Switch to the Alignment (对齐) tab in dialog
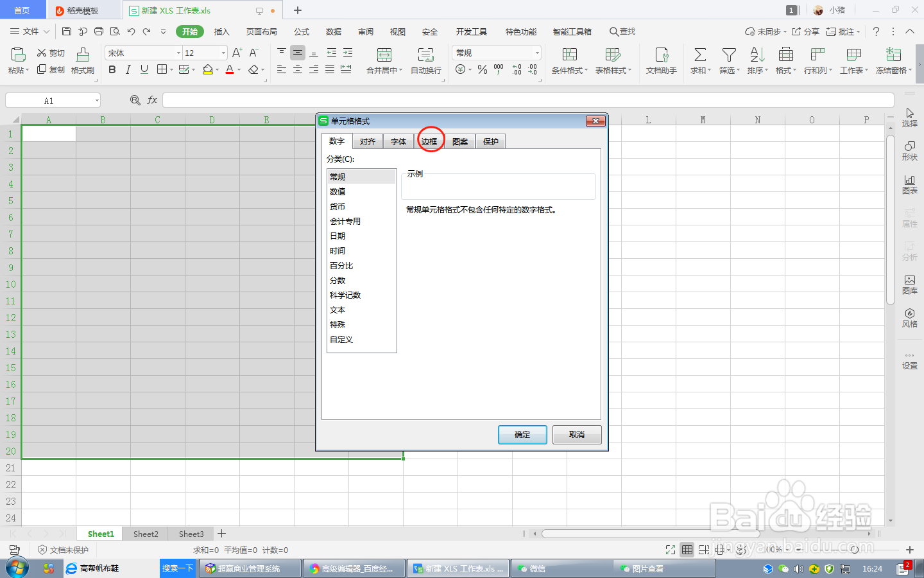Viewport: 924px width, 578px height. [x=368, y=141]
